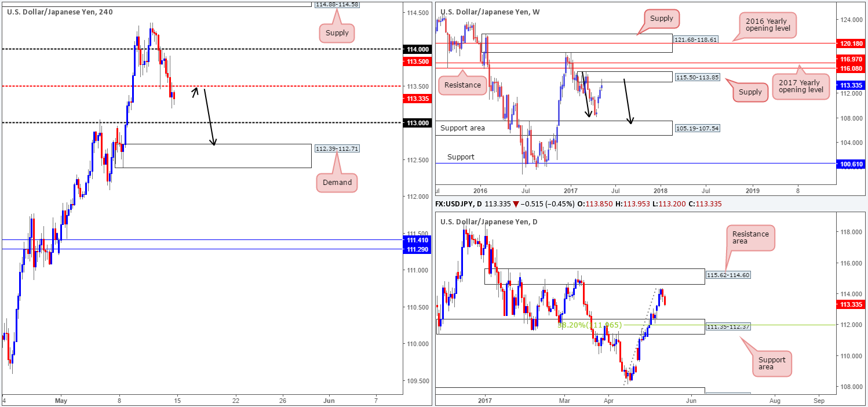Click the Resistance area callout on the daily chart

(x=750, y=238)
